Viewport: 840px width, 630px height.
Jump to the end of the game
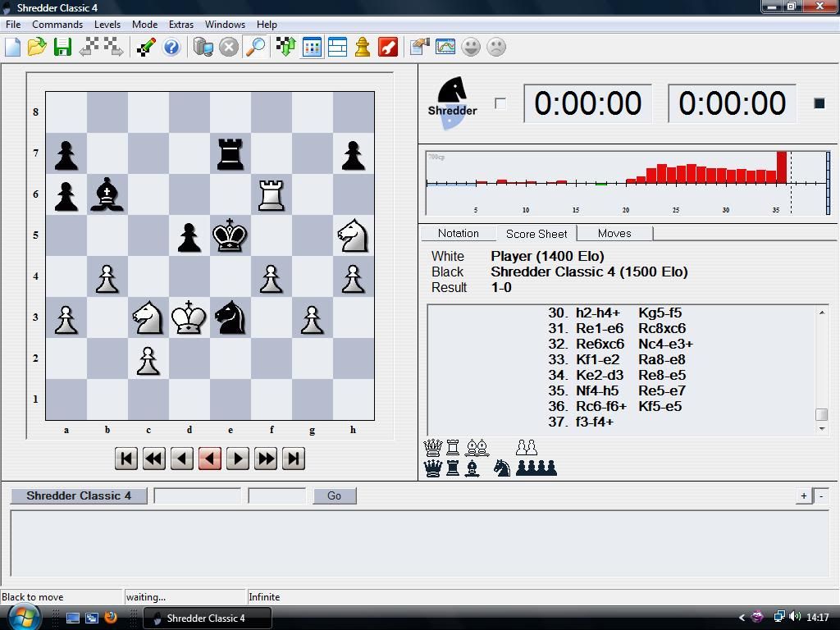(294, 459)
